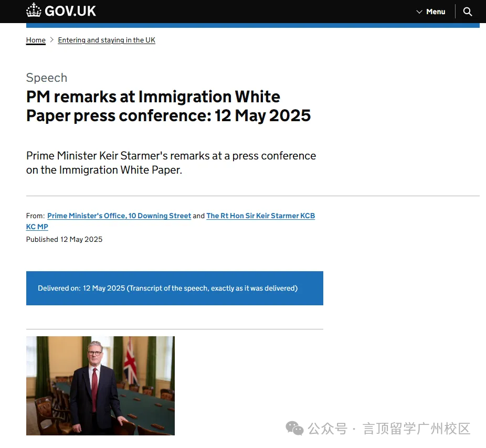This screenshot has height=448, width=486.
Task: Click the GOV.UK crown logo icon
Action: click(34, 10)
